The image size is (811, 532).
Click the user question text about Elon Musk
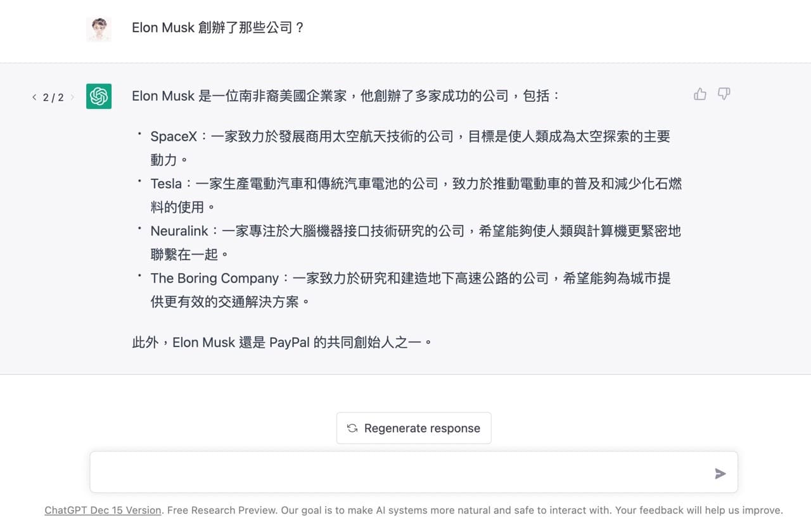[x=218, y=28]
